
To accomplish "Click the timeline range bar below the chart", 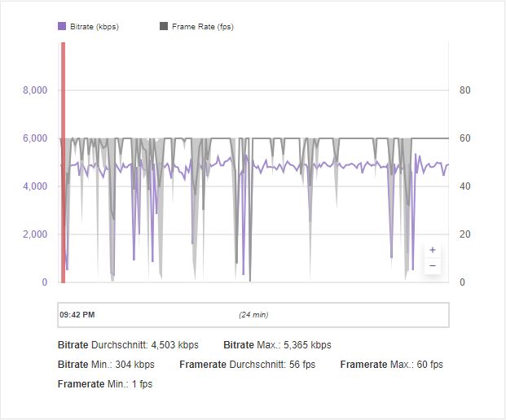I will pyautogui.click(x=342, y=314).
